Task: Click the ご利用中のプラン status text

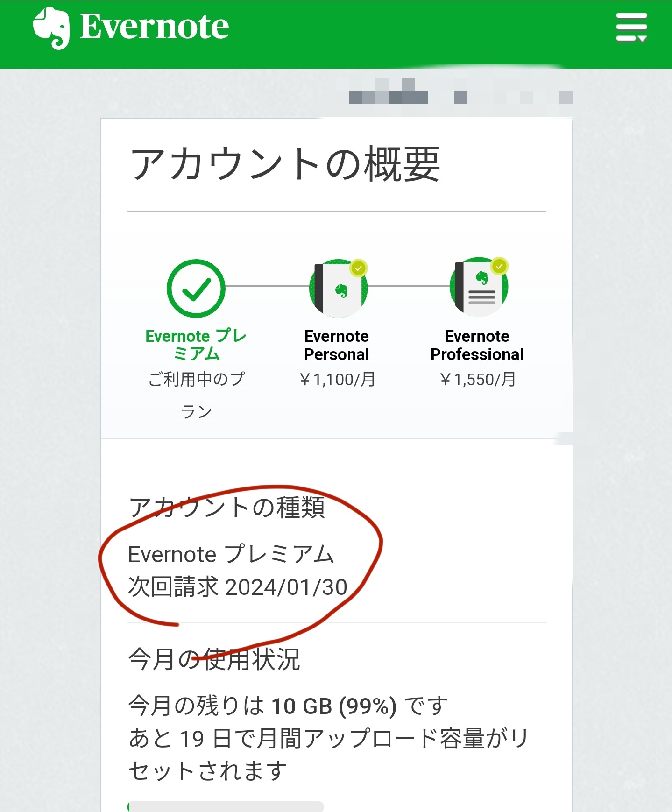Action: tap(196, 395)
